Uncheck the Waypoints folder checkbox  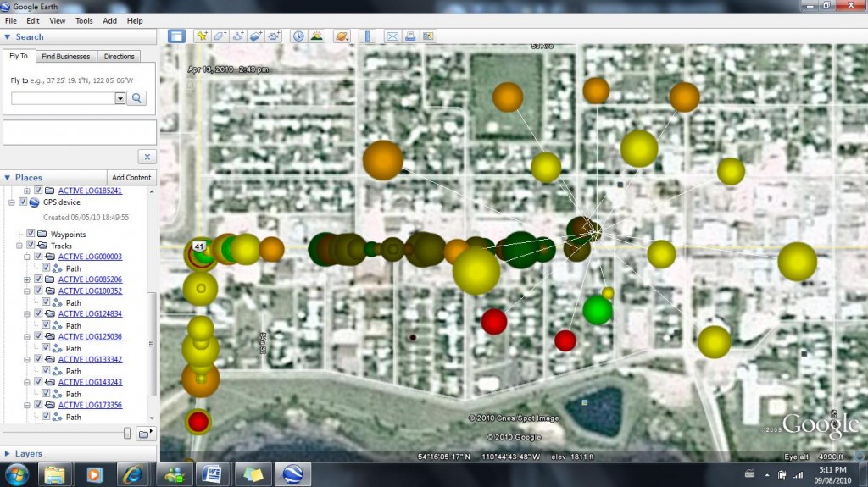(x=31, y=234)
